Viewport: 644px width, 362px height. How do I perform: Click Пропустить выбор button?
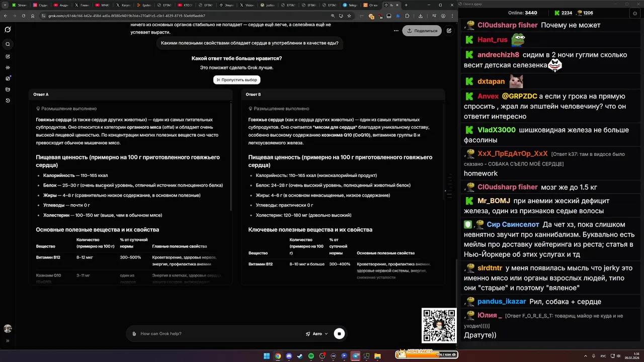pos(236,79)
